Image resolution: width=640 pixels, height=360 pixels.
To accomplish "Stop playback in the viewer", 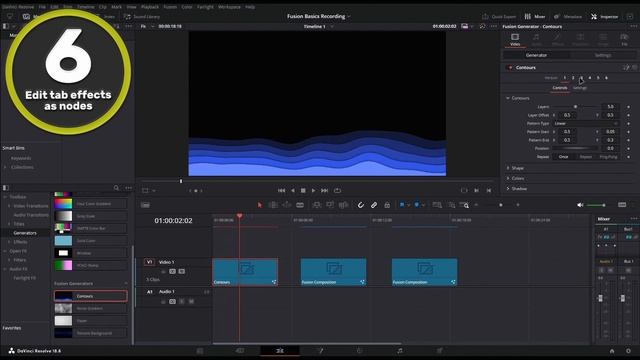I will 303,191.
